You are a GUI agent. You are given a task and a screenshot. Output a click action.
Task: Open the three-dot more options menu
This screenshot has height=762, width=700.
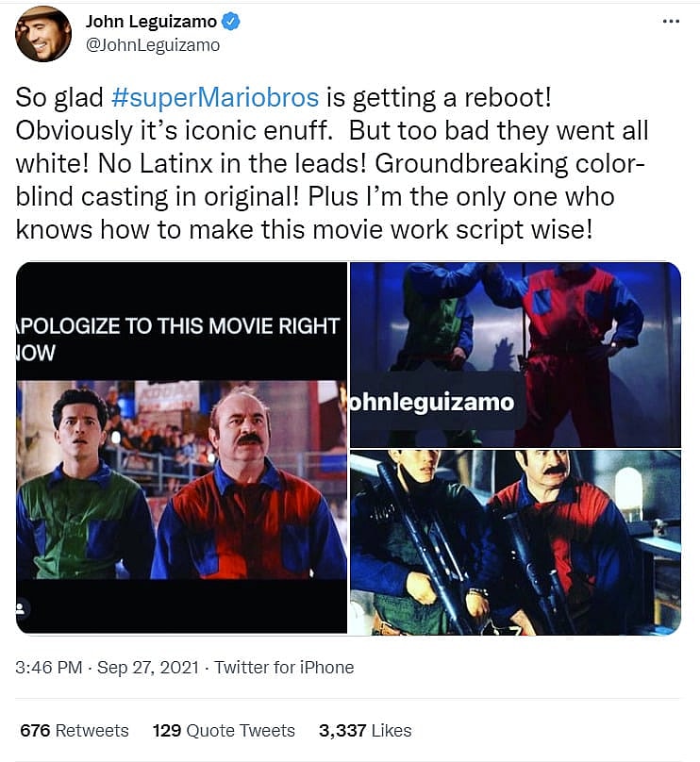[x=671, y=22]
